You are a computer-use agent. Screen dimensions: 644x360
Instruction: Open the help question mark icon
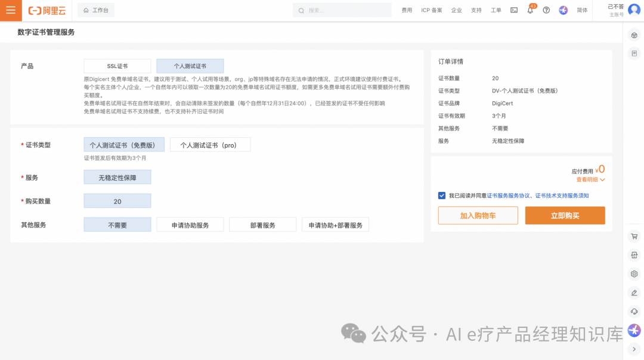coord(546,10)
